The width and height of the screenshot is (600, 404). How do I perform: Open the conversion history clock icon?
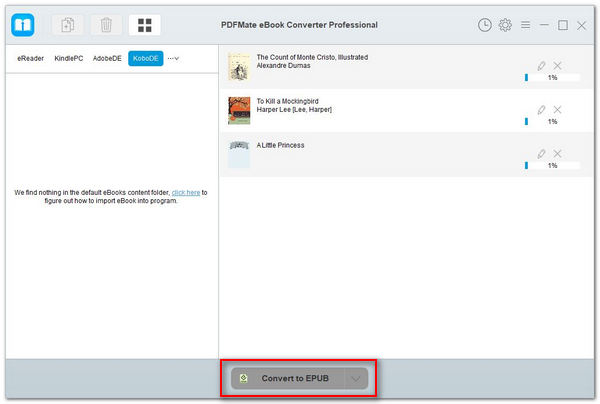pos(485,25)
